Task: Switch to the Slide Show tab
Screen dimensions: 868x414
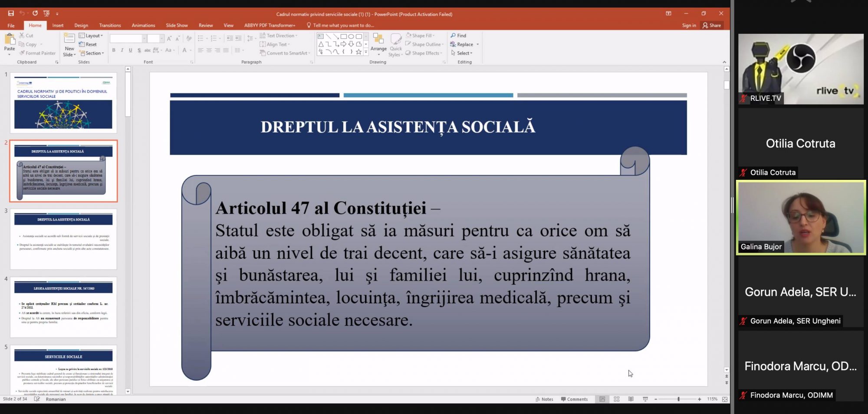Action: click(x=177, y=25)
